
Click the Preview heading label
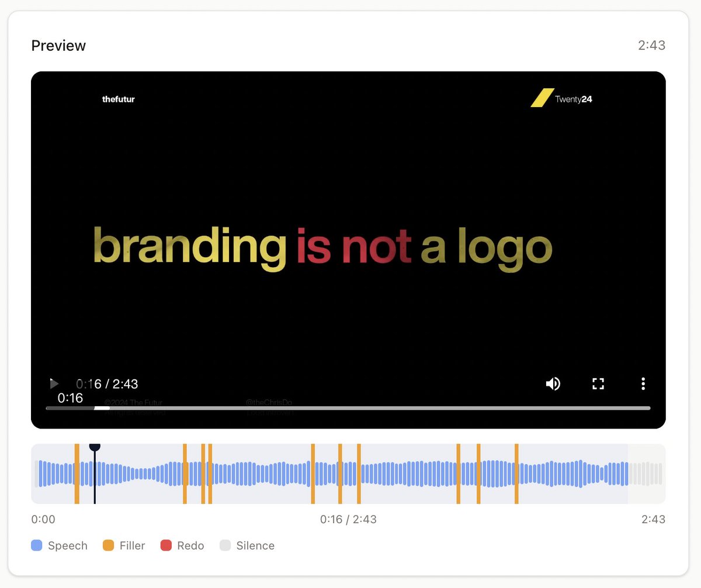[58, 45]
